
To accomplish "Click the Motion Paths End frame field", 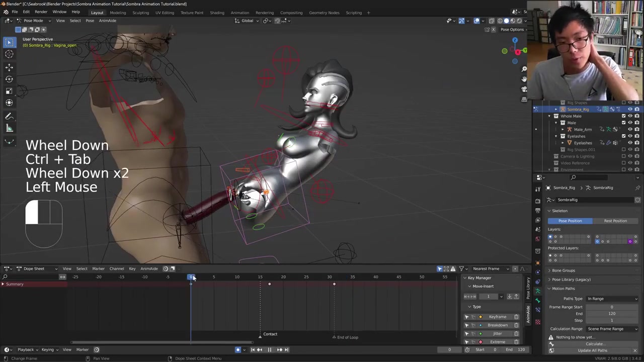I will tap(611, 314).
